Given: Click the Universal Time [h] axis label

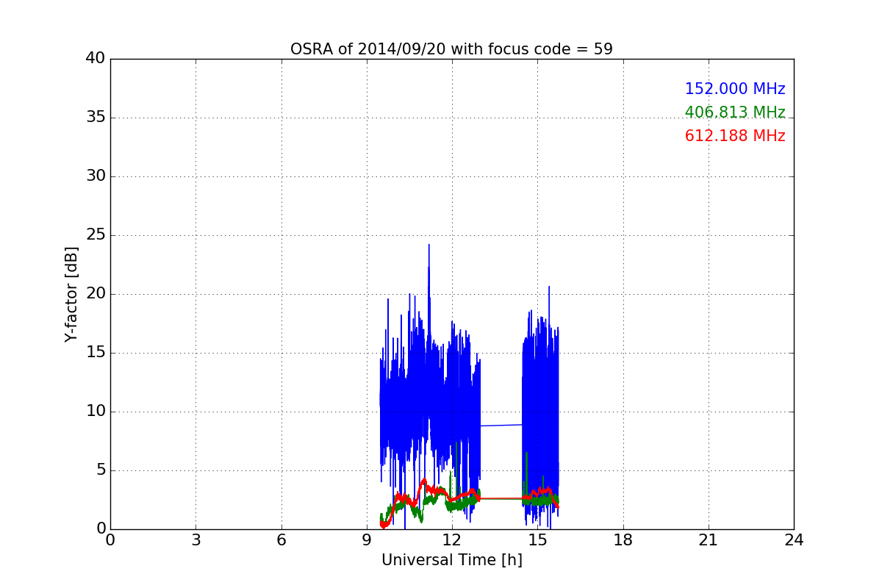Looking at the screenshot, I should pos(451,560).
